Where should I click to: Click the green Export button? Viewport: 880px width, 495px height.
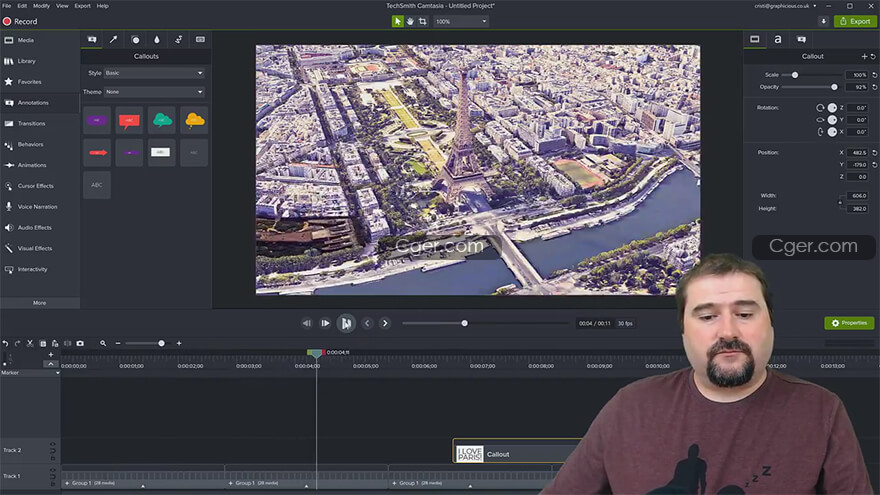pos(855,21)
